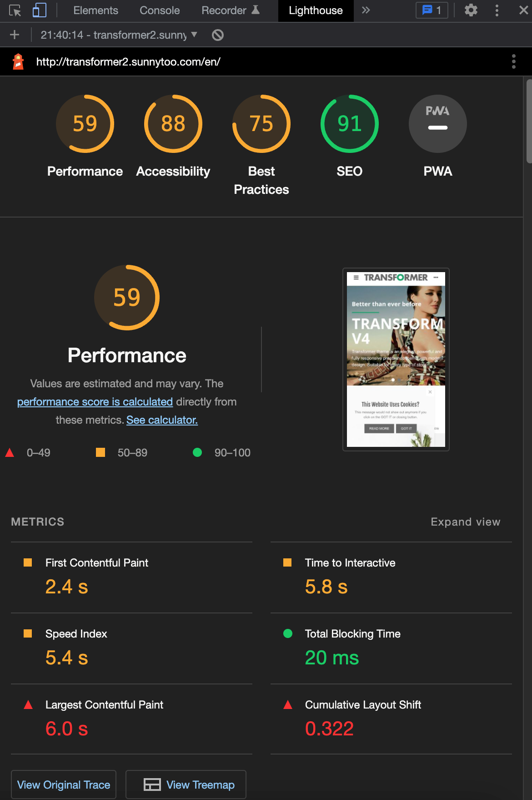Screen dimensions: 532x800
Task: Click the 5.8 s TTI value
Action: pos(326,587)
